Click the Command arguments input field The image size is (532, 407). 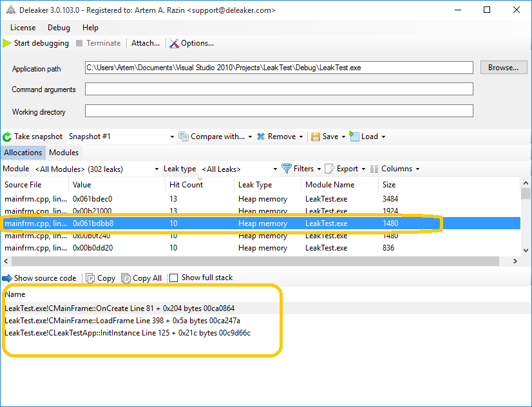click(279, 89)
